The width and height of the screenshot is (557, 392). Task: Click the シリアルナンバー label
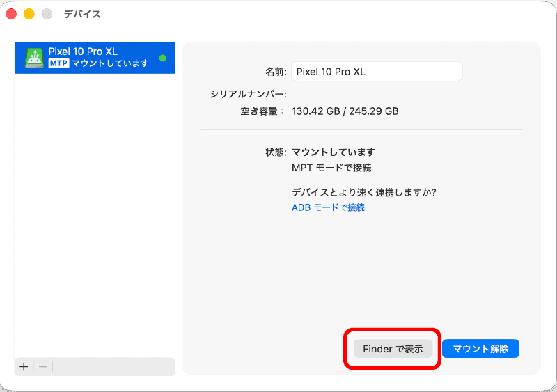coord(248,94)
